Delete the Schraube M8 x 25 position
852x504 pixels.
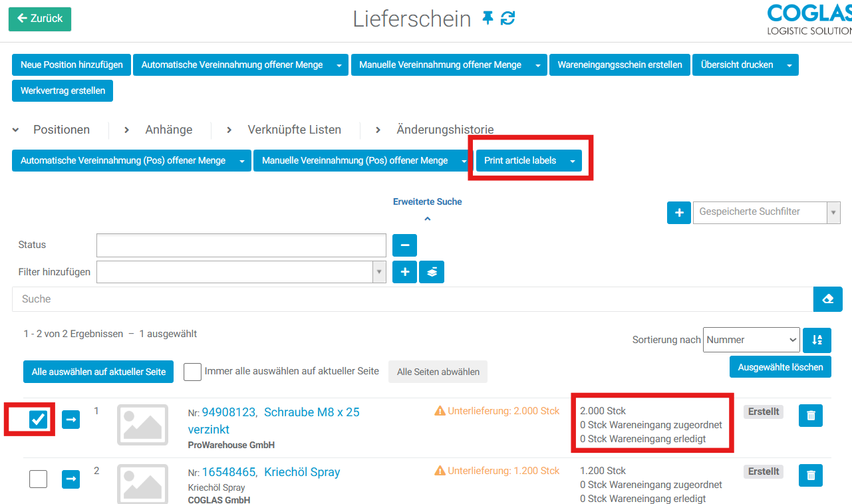[810, 416]
